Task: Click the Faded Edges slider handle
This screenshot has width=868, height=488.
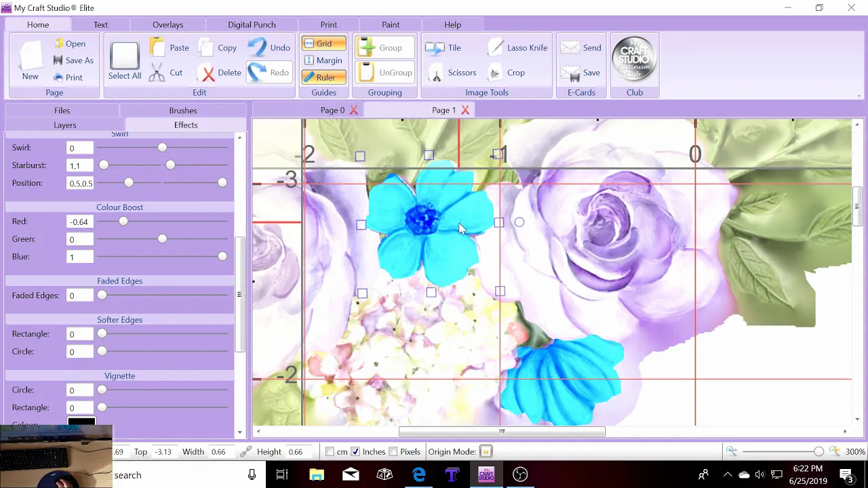Action: pyautogui.click(x=102, y=296)
